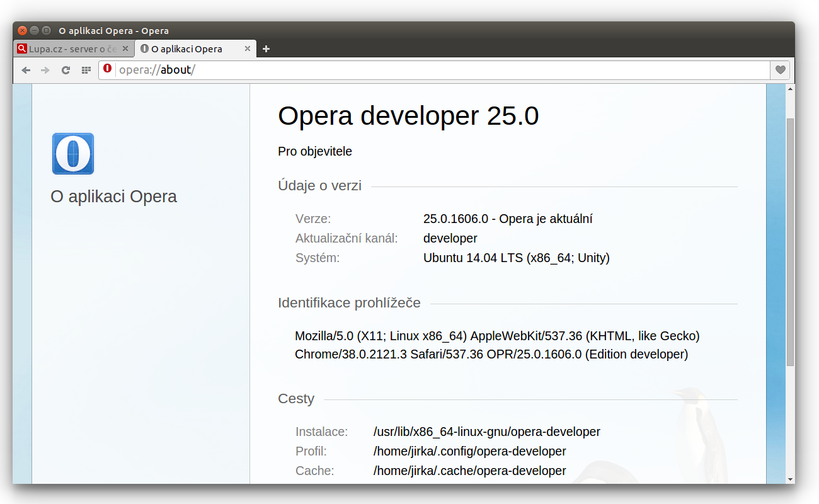Bookmark the page with the heart icon
The image size is (819, 504).
coord(780,70)
